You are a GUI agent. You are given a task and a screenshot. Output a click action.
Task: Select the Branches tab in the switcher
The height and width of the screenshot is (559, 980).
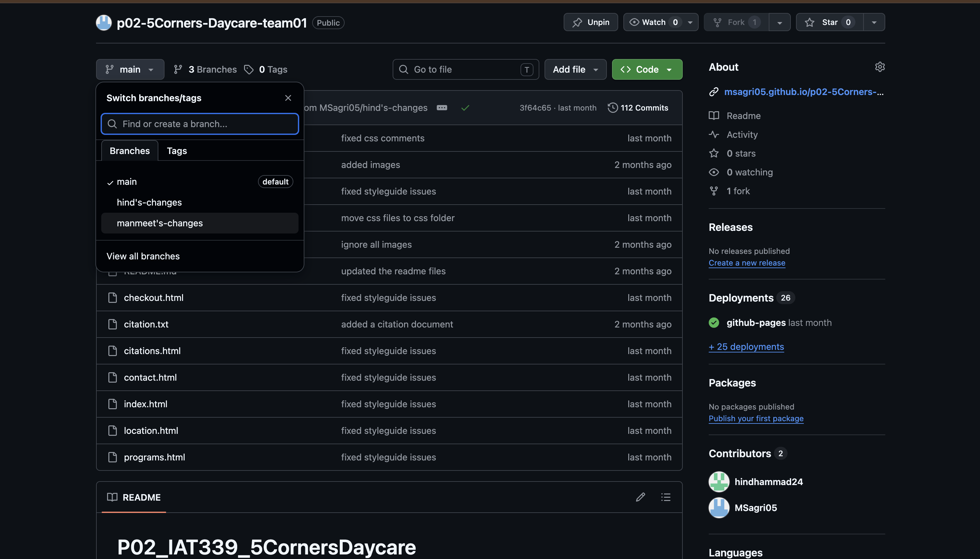tap(129, 150)
